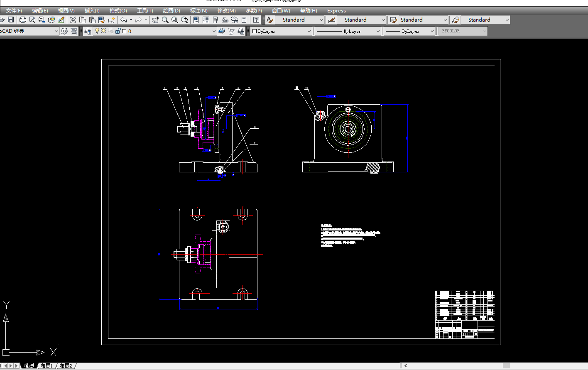Image resolution: width=588 pixels, height=370 pixels.
Task: Open the QuickCalc calculator icon
Action: [244, 20]
